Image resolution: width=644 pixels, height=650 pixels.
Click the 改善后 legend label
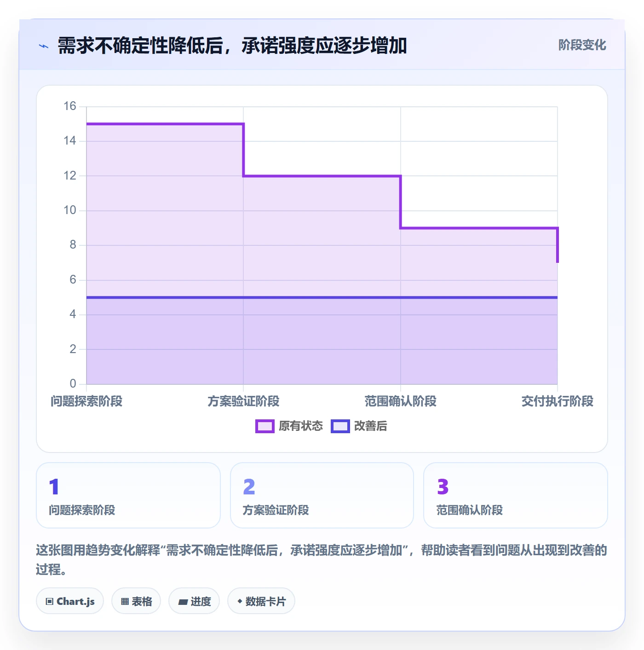click(370, 426)
